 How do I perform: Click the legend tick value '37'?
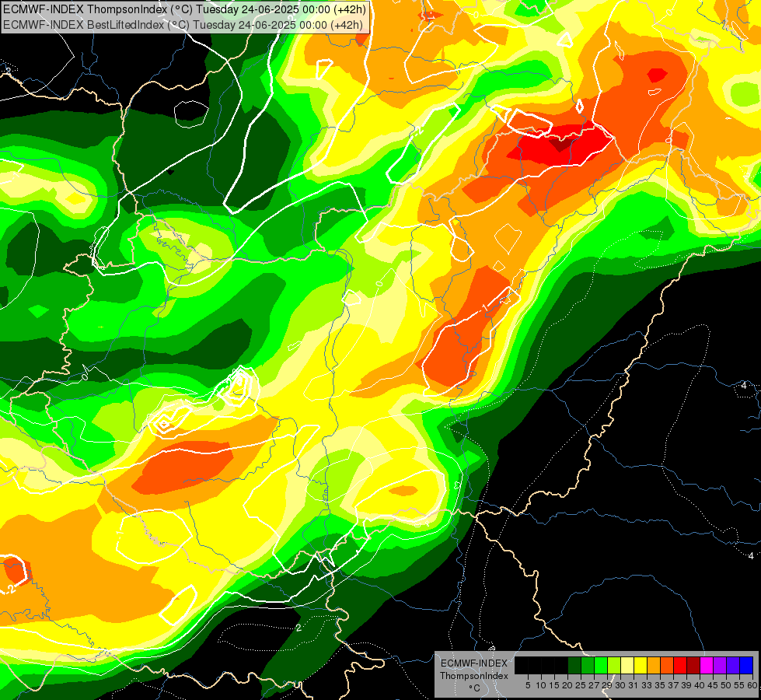(x=673, y=685)
